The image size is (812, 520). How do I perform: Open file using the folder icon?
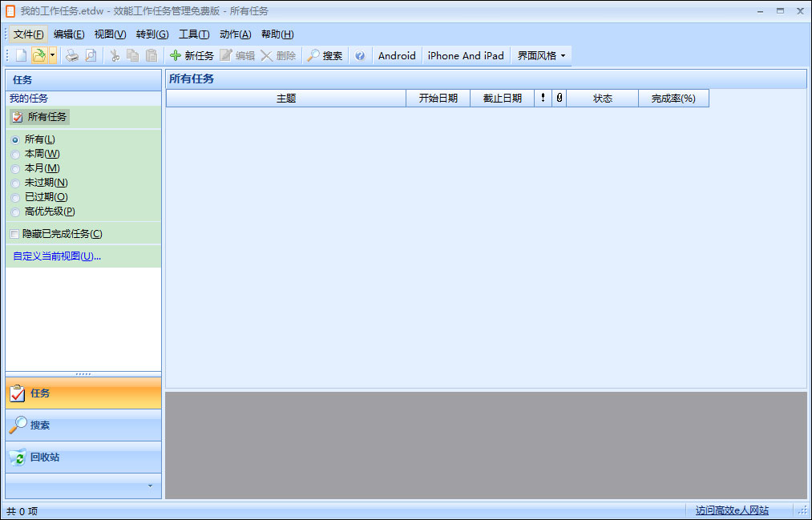pos(38,55)
